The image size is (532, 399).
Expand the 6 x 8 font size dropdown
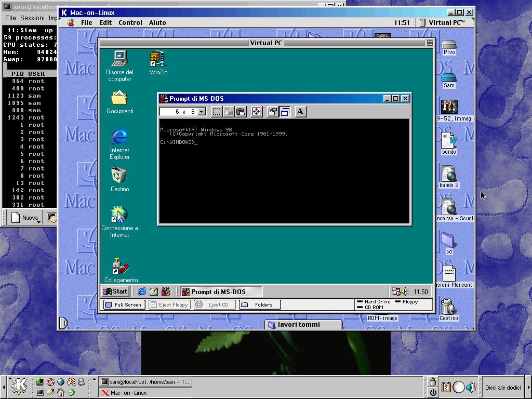pyautogui.click(x=202, y=112)
